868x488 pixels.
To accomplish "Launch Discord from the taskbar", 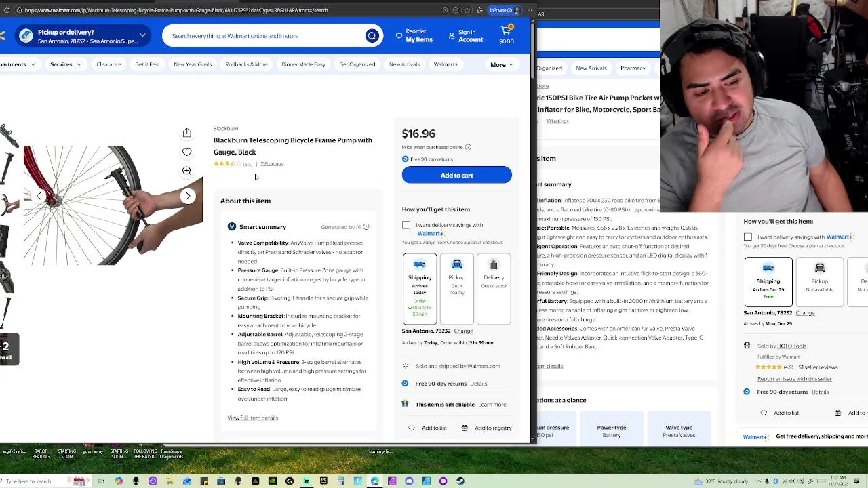I will point(409,481).
